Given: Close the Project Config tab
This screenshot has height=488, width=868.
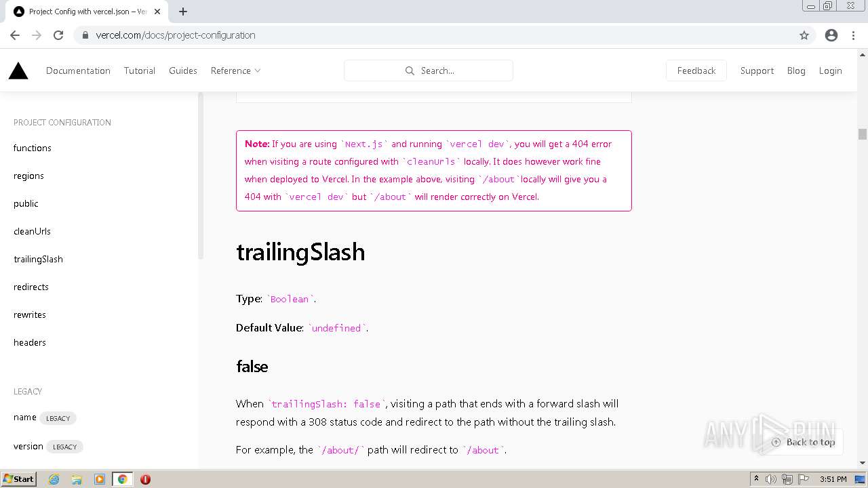Looking at the screenshot, I should coord(157,12).
